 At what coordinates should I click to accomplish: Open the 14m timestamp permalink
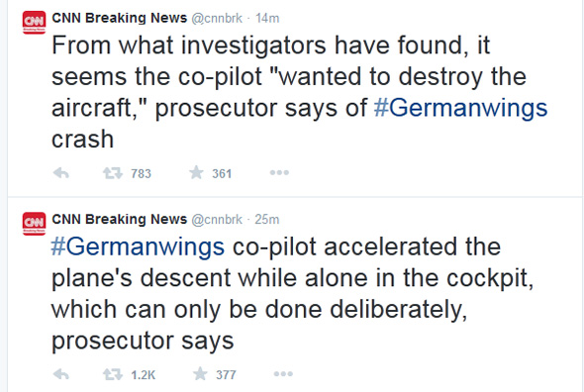click(x=267, y=18)
